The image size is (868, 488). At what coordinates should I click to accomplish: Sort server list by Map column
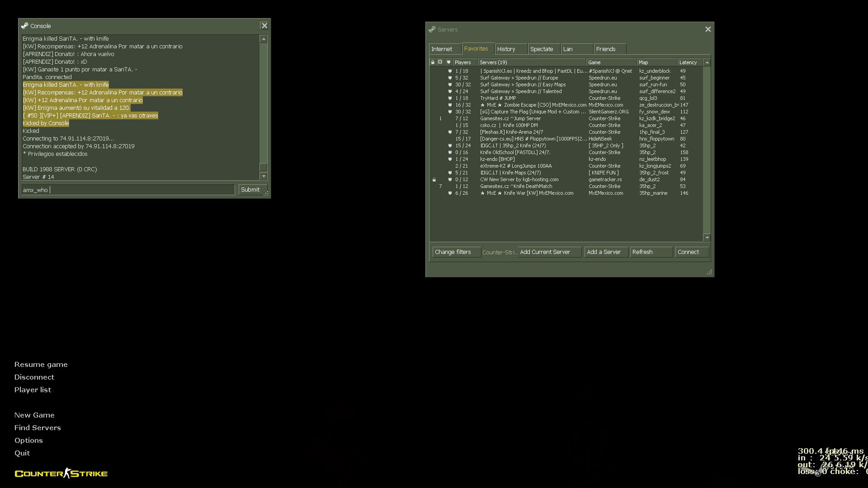point(657,62)
